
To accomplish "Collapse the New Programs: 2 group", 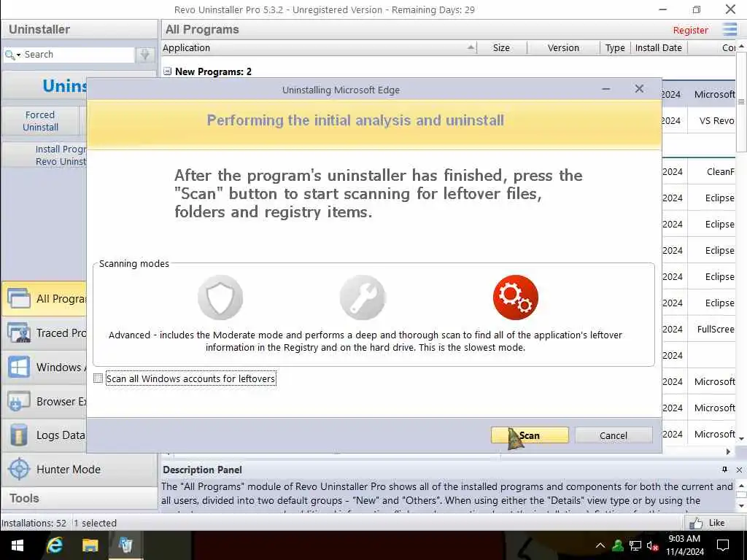I will click(x=167, y=71).
